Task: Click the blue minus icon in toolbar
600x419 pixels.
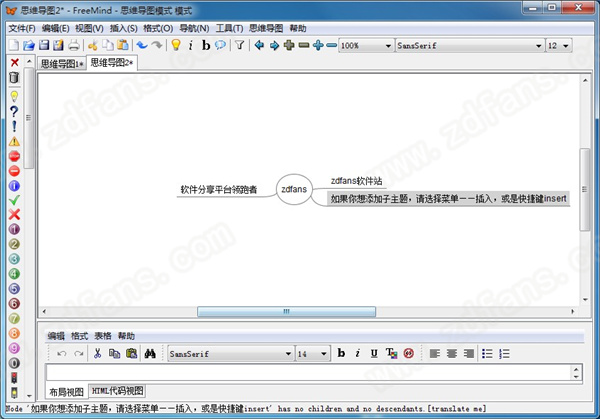Action: click(331, 45)
